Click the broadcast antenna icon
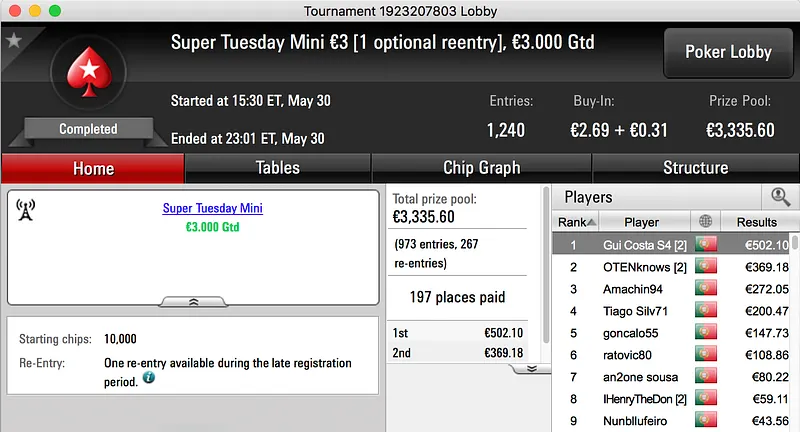The width and height of the screenshot is (800, 432). coord(26,209)
